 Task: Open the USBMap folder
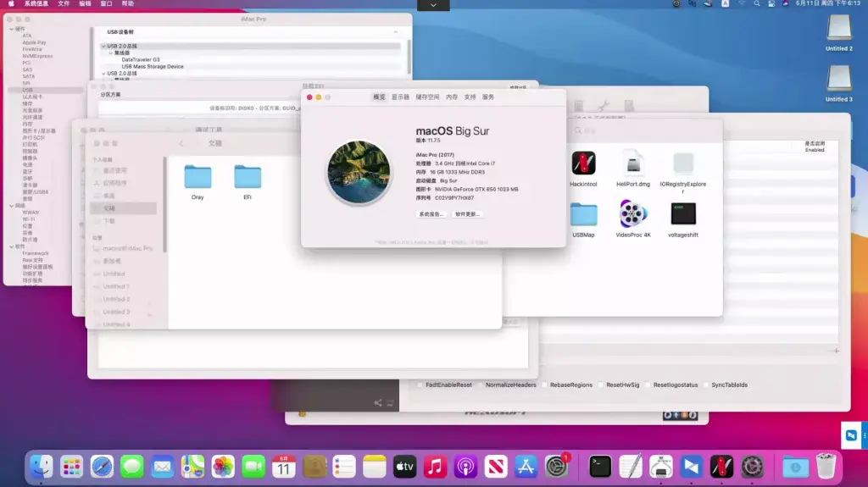click(x=583, y=215)
